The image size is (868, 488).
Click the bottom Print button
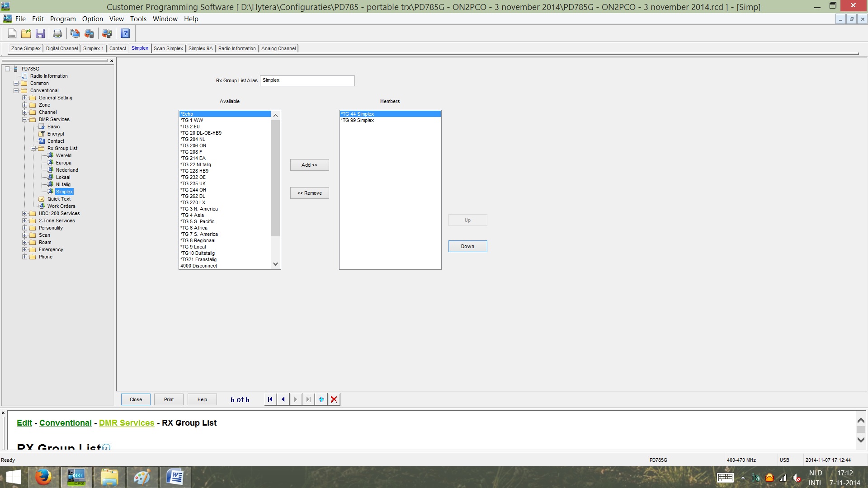click(x=169, y=399)
